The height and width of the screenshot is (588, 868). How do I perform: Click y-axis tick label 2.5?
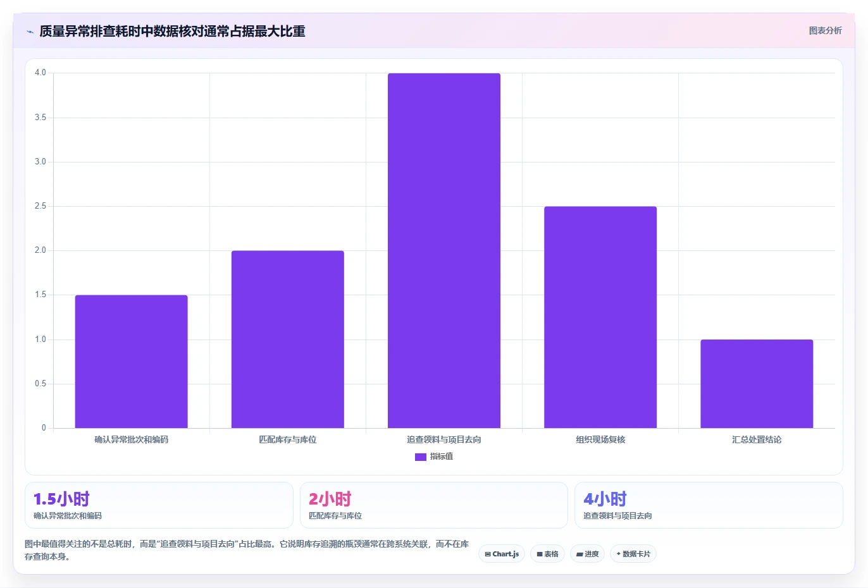(40, 206)
